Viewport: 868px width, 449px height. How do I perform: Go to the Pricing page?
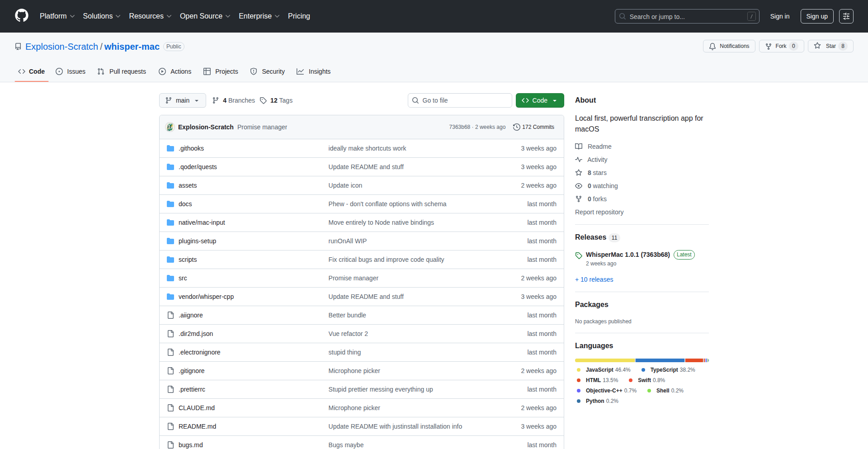[299, 16]
